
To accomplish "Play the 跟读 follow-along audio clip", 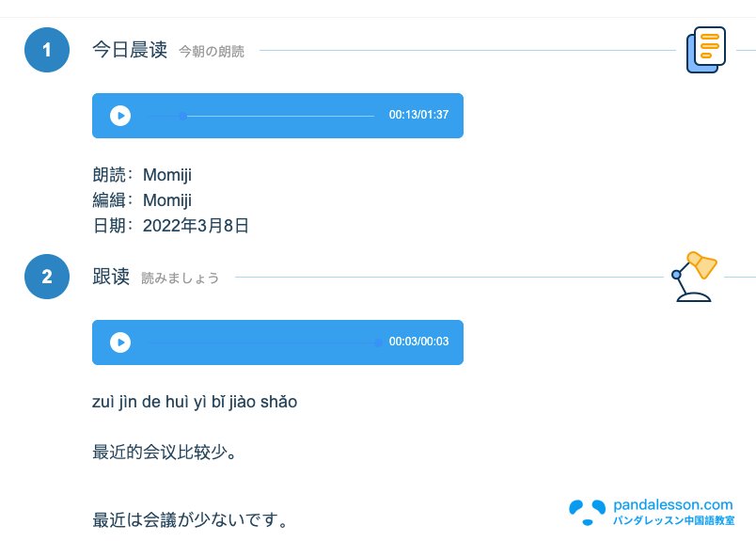I will pyautogui.click(x=120, y=342).
